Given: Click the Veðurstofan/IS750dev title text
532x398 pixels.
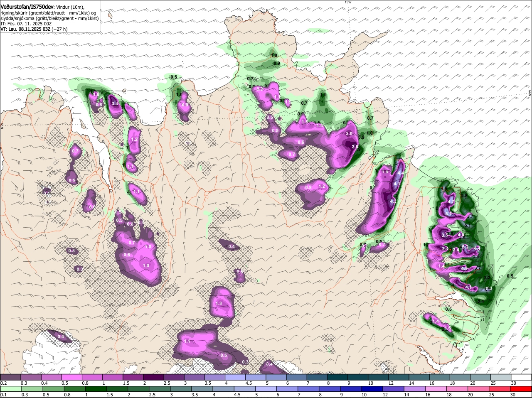Looking at the screenshot, I should 27,6.
